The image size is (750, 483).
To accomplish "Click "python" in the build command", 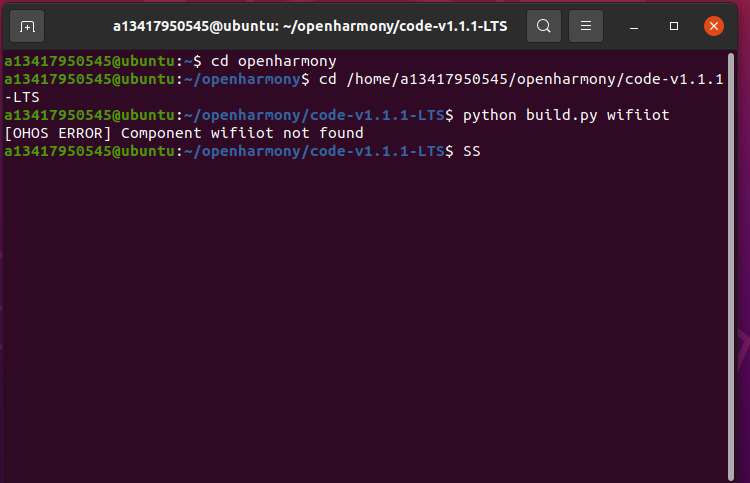I will tap(490, 115).
